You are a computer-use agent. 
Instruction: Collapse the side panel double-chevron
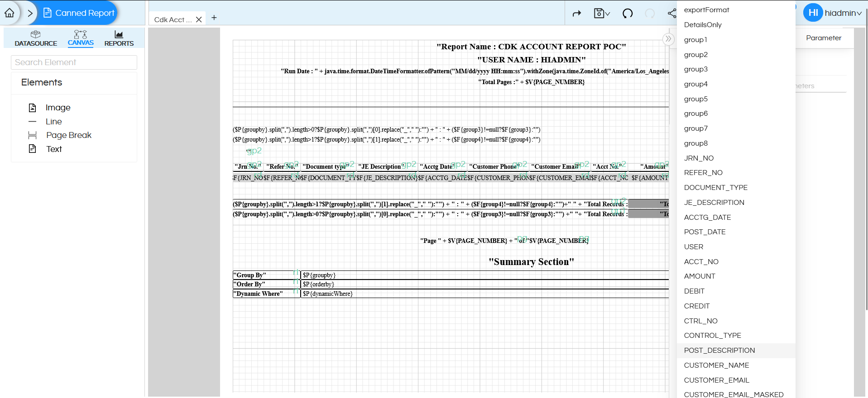coord(668,39)
